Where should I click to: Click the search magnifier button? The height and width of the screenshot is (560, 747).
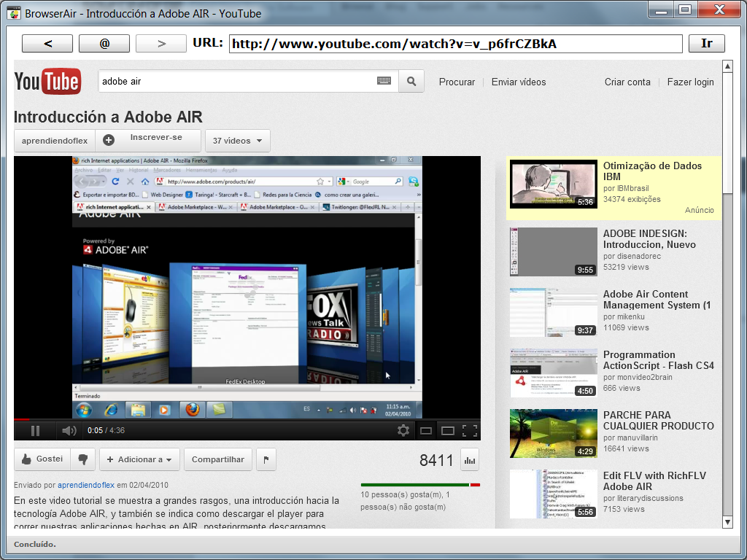pyautogui.click(x=411, y=82)
